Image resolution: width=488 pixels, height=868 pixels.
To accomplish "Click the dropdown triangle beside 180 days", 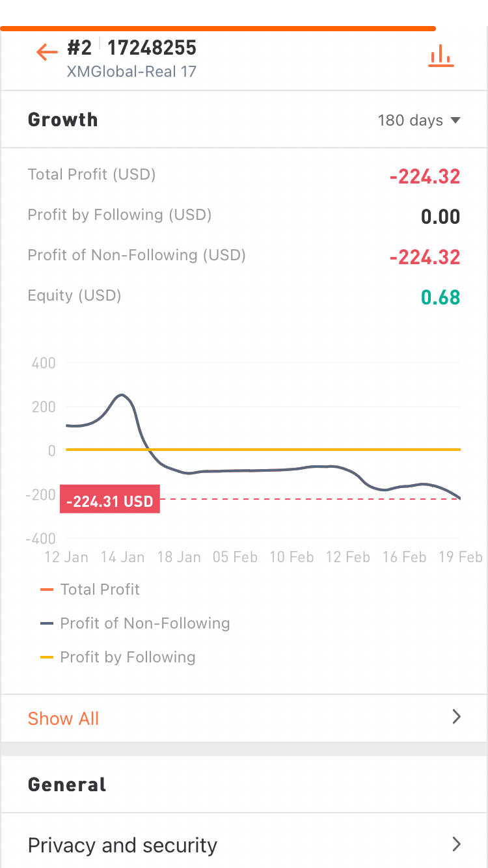I will (x=455, y=120).
